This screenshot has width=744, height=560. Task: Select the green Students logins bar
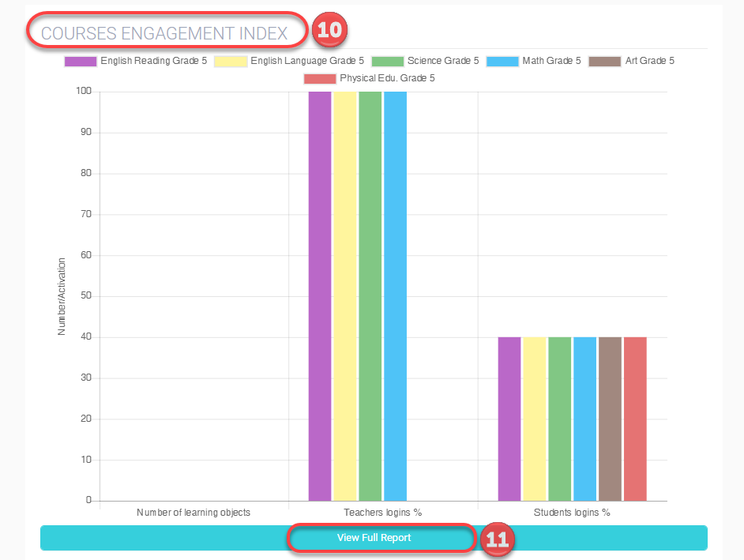tap(559, 419)
